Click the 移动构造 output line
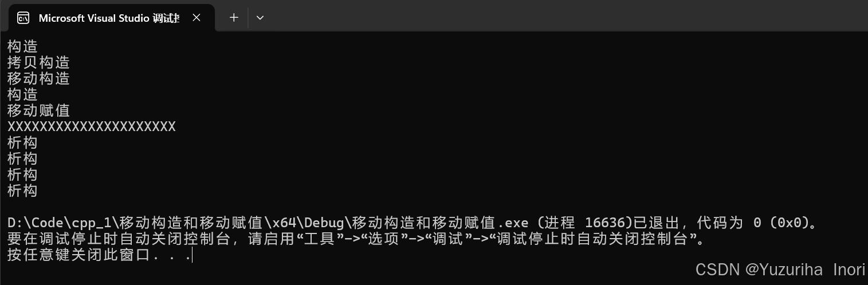The image size is (868, 285). point(38,78)
